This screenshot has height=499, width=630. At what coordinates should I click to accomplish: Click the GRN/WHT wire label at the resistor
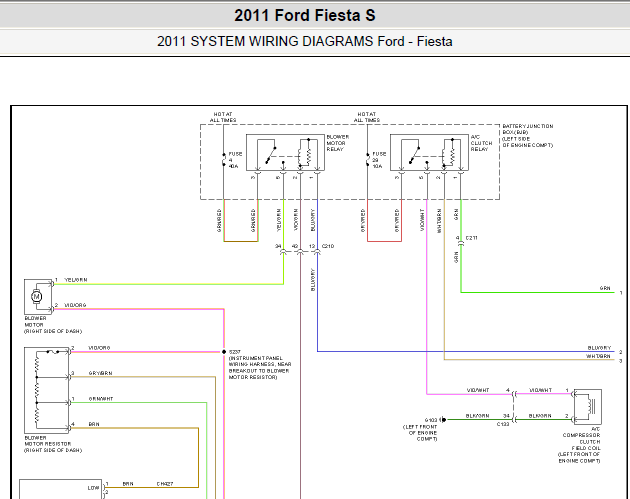click(x=100, y=399)
